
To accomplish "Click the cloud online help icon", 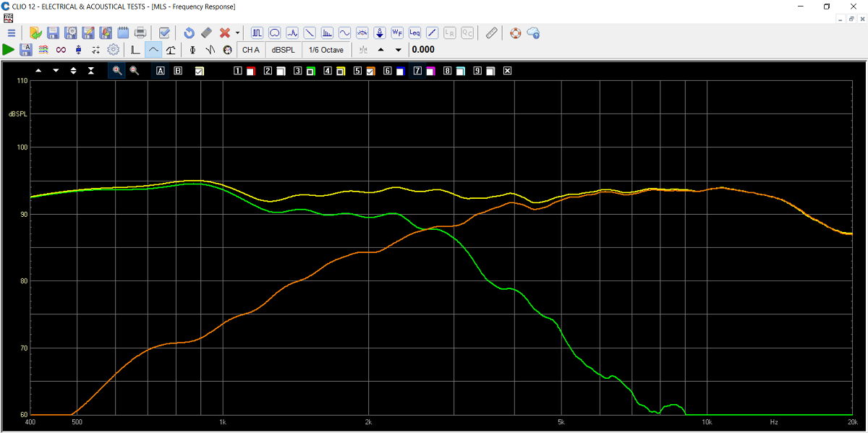I will (533, 33).
